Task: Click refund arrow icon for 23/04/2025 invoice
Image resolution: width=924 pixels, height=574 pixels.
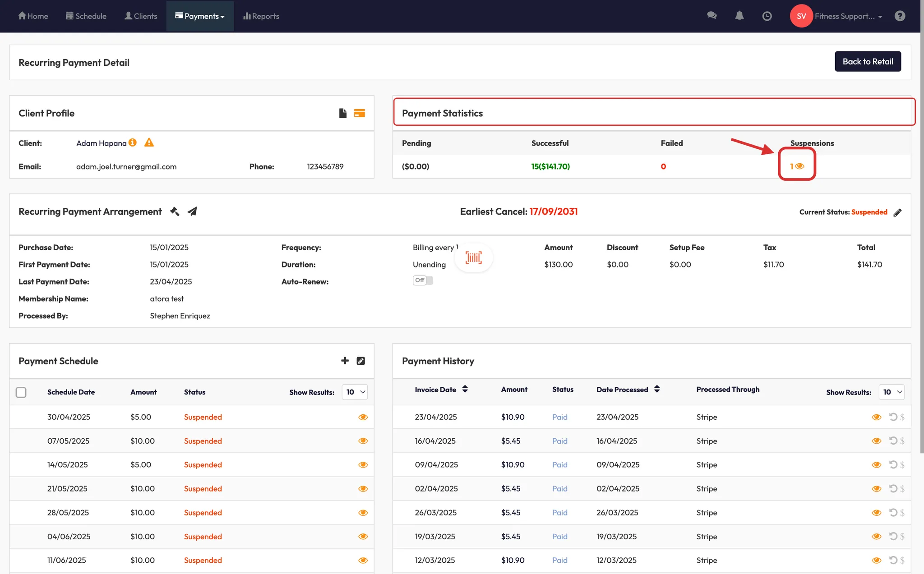Action: tap(893, 417)
